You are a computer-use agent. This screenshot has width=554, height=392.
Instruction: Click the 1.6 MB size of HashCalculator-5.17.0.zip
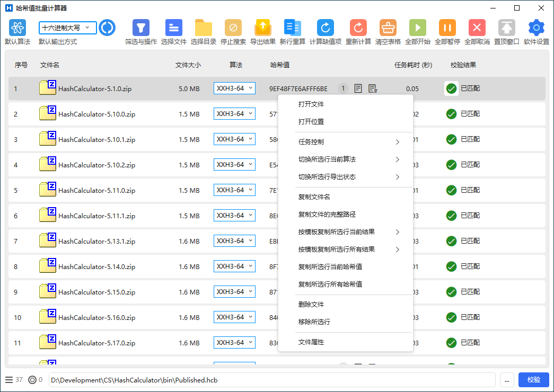point(189,343)
